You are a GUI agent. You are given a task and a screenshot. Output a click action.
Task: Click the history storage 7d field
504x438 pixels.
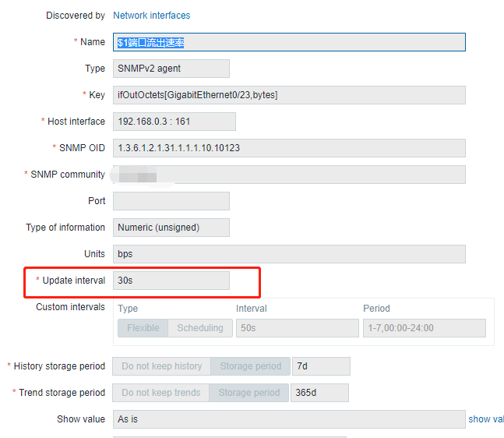coord(321,366)
